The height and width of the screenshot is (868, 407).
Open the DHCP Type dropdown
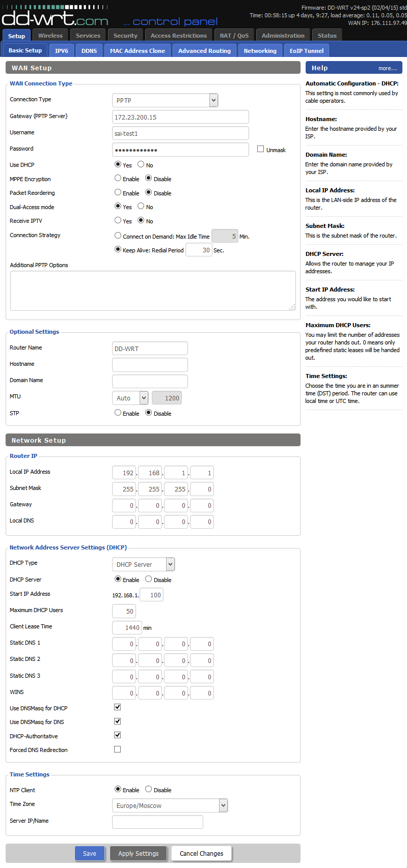143,564
